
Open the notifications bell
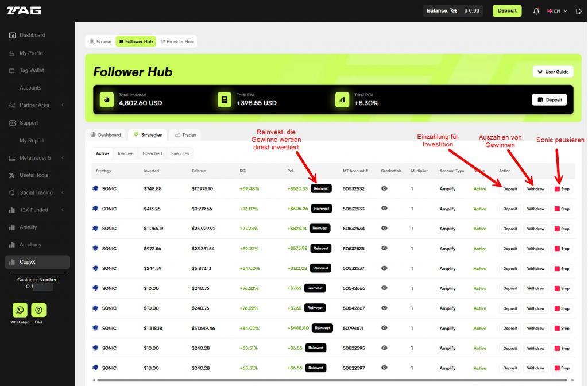536,11
